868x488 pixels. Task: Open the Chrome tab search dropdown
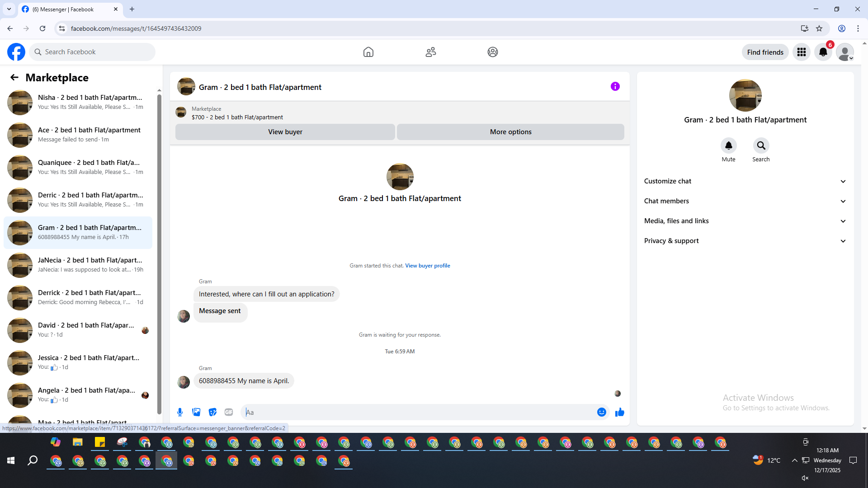click(x=9, y=9)
